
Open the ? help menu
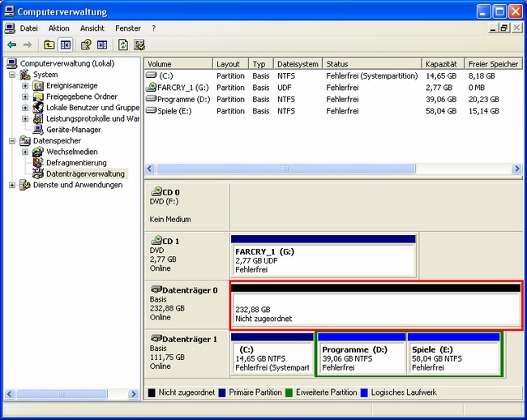(153, 28)
